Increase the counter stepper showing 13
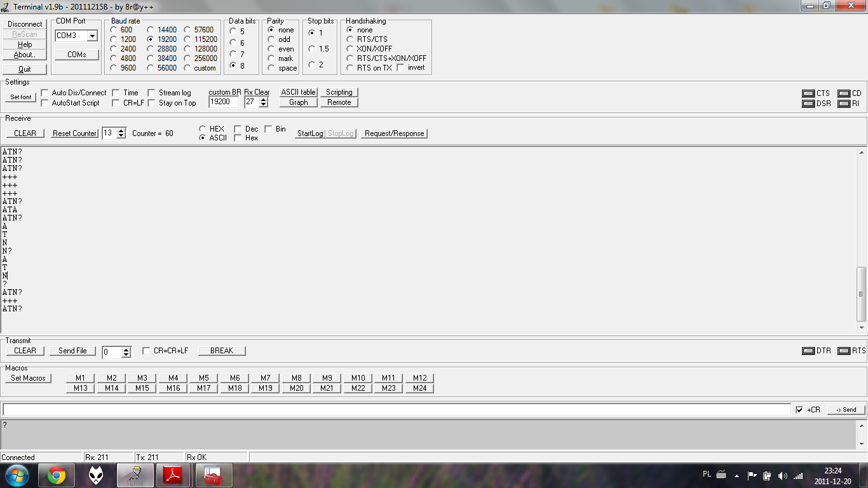 tap(121, 131)
